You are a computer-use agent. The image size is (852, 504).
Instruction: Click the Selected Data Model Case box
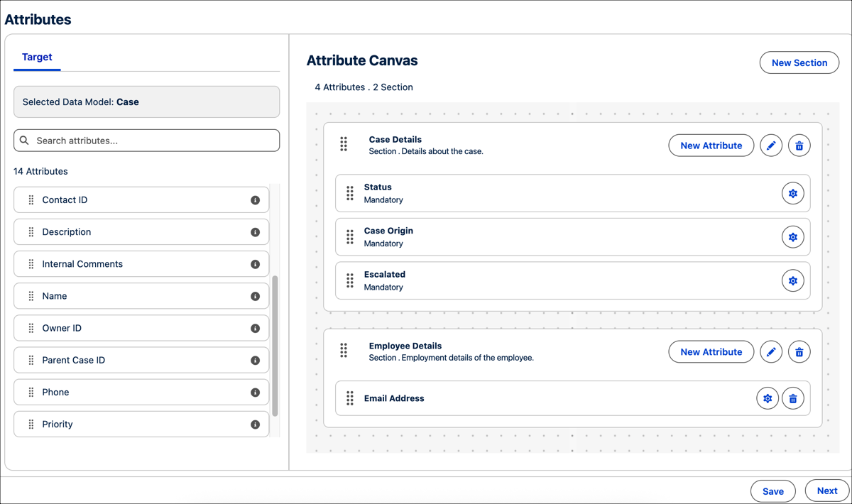point(147,102)
